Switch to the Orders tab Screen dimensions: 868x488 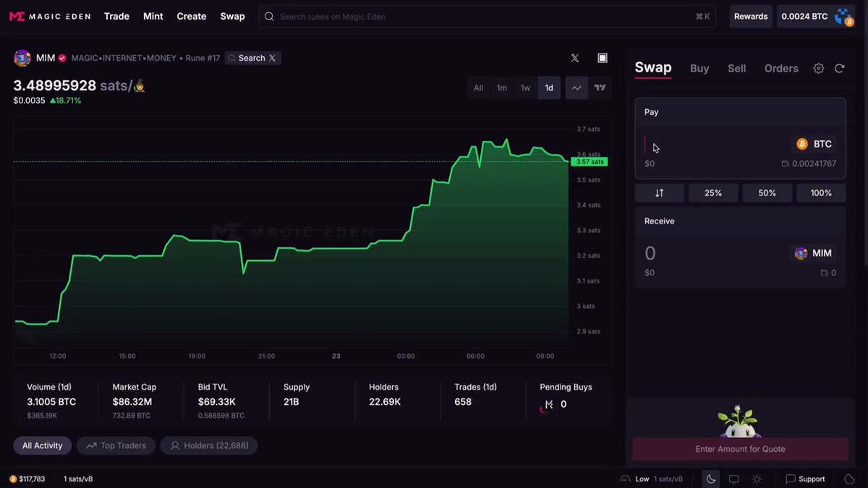coord(781,68)
